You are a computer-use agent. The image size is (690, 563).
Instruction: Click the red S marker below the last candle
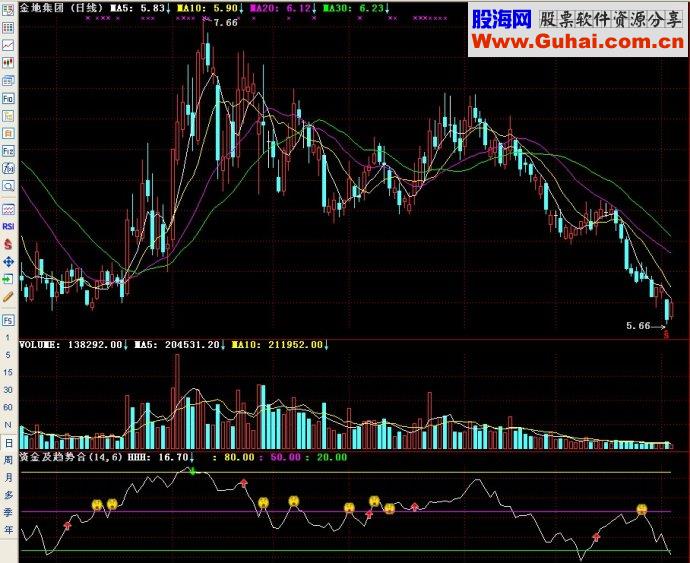click(666, 335)
